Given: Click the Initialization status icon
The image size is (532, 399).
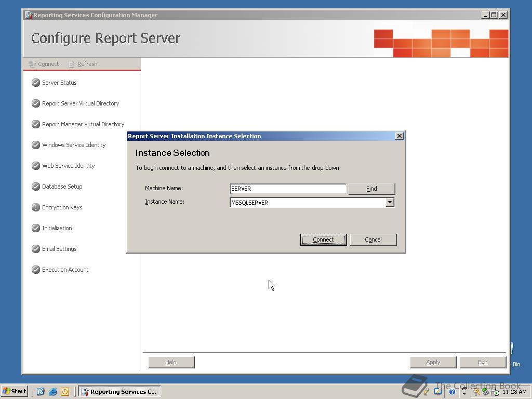Looking at the screenshot, I should coord(36,228).
